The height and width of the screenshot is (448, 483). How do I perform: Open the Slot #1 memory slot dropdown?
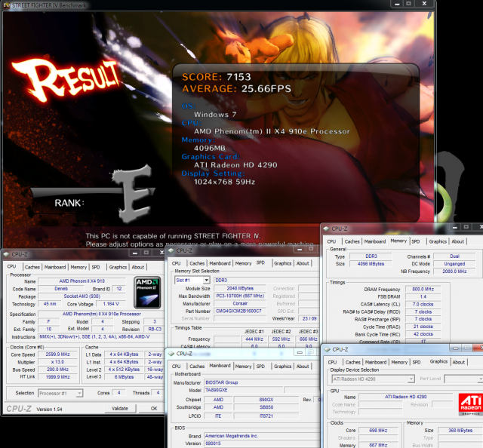206,280
